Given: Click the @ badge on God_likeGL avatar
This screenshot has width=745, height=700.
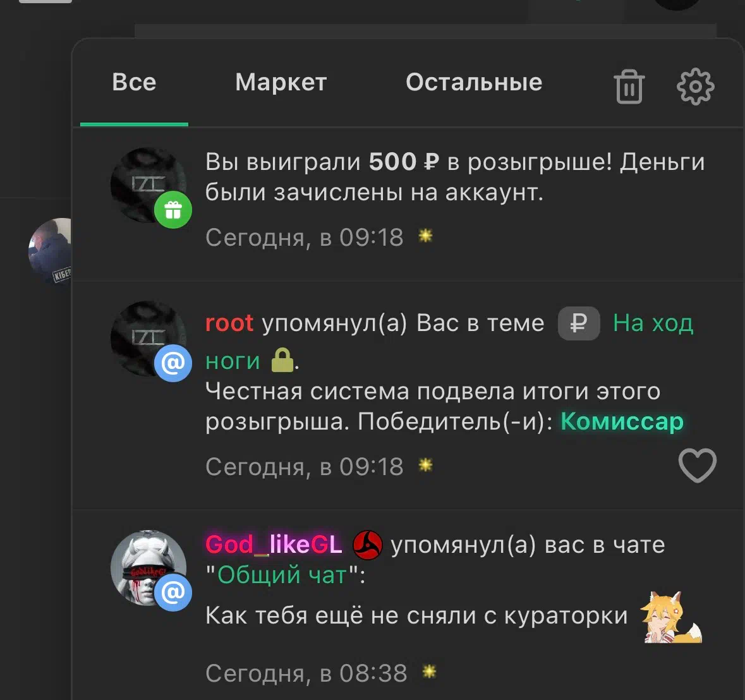Looking at the screenshot, I should pos(173,592).
